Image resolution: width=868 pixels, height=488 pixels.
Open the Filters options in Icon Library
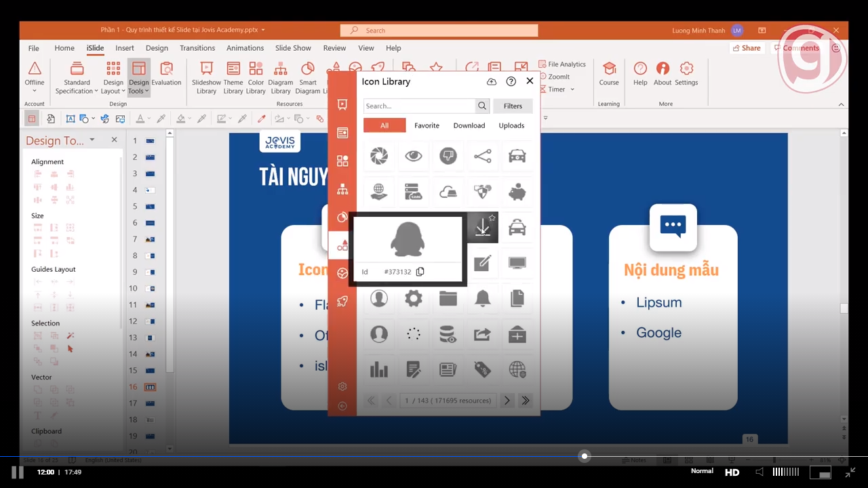513,106
